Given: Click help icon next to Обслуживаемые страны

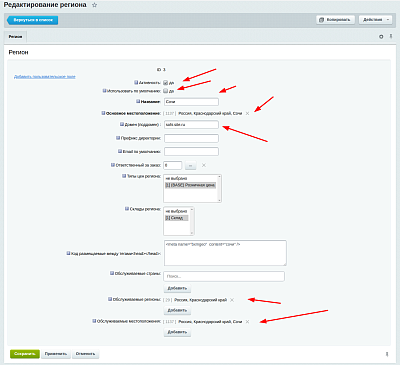Looking at the screenshot, I should coord(112,273).
